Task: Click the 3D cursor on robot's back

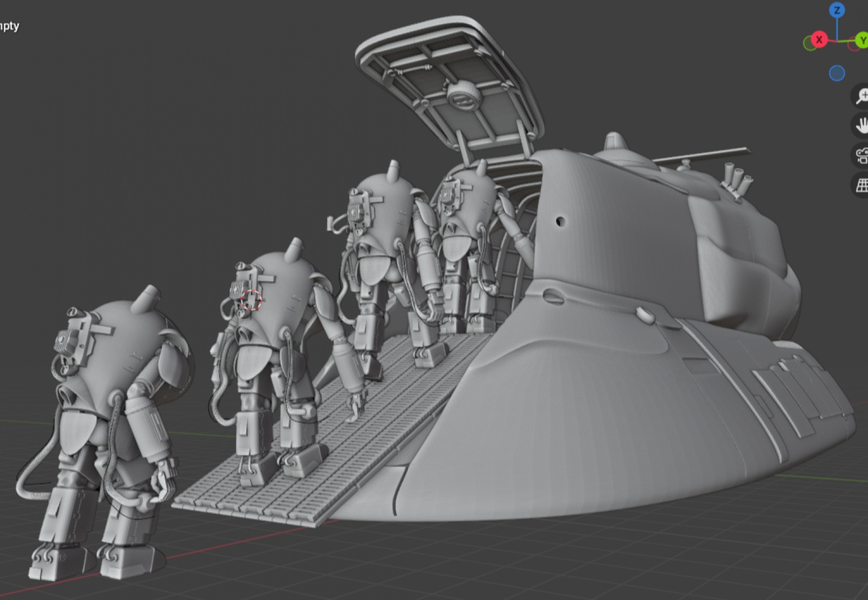Action: coord(251,299)
